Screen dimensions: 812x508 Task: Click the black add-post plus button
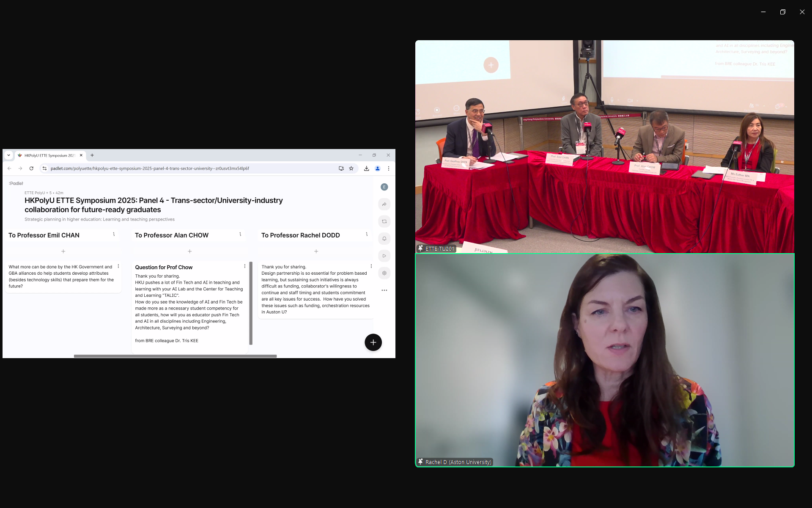373,342
